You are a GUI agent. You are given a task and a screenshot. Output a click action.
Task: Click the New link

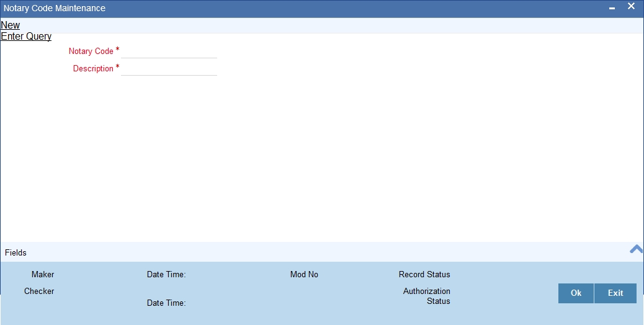coord(11,25)
